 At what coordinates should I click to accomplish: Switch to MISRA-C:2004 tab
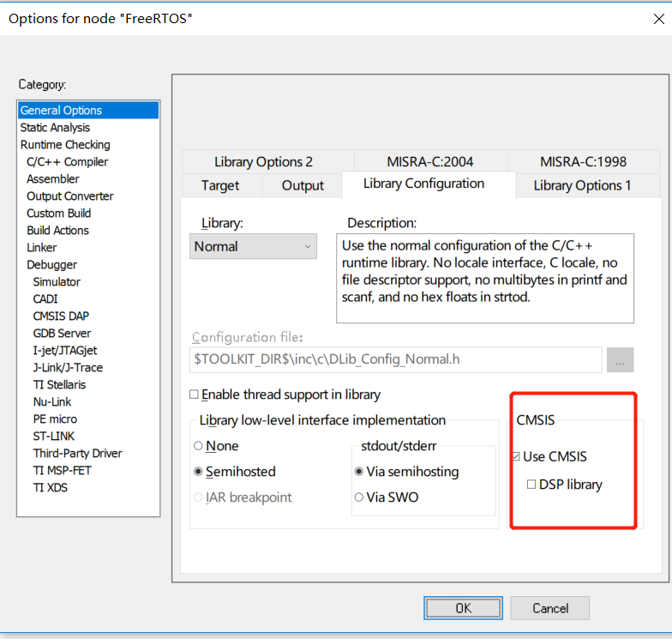click(430, 161)
